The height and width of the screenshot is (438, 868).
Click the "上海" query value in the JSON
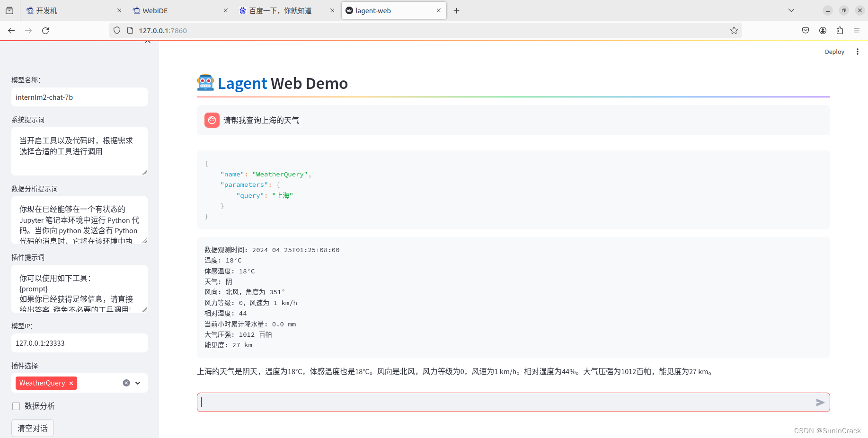(x=283, y=195)
